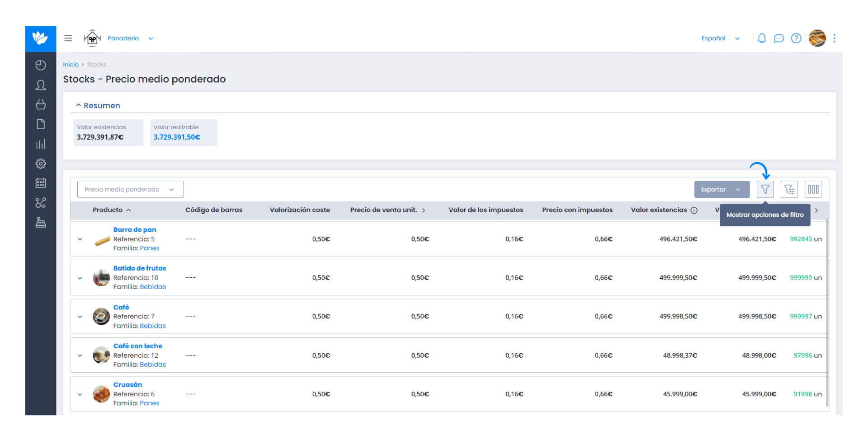
Task: Open the Panadería company dropdown
Action: pos(131,38)
